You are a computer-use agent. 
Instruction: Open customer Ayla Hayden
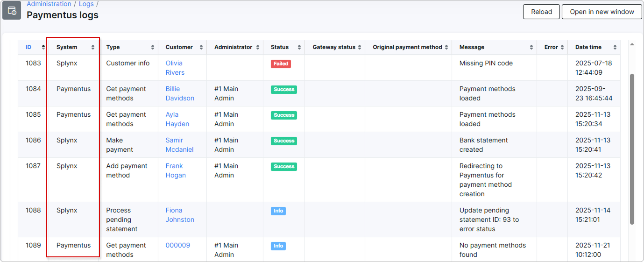pos(177,119)
